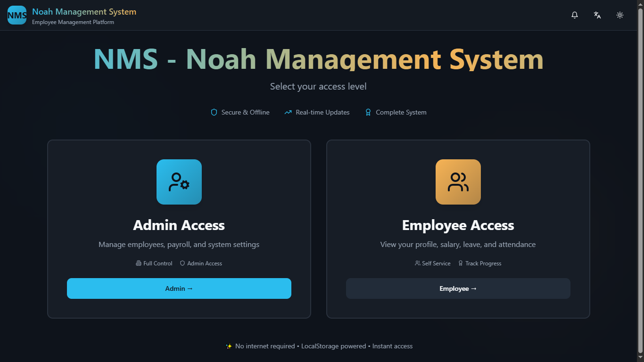
Task: Click the large NMS gradient headline
Action: point(319,59)
